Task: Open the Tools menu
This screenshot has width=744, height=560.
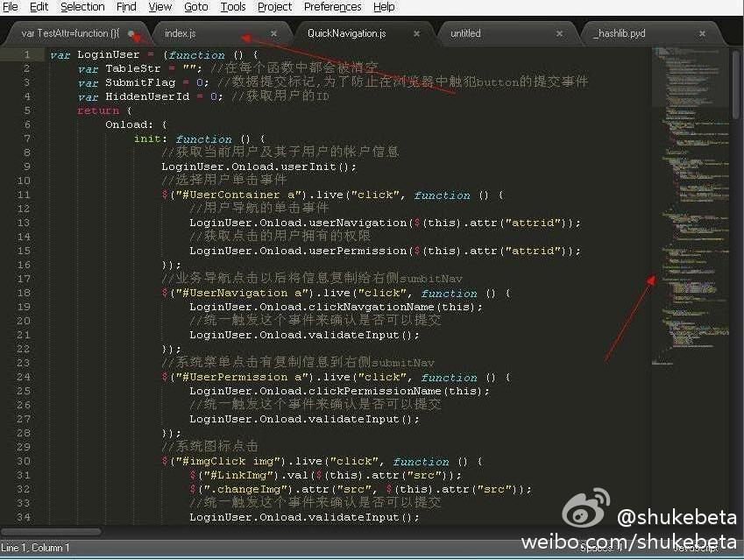Action: coord(233,6)
